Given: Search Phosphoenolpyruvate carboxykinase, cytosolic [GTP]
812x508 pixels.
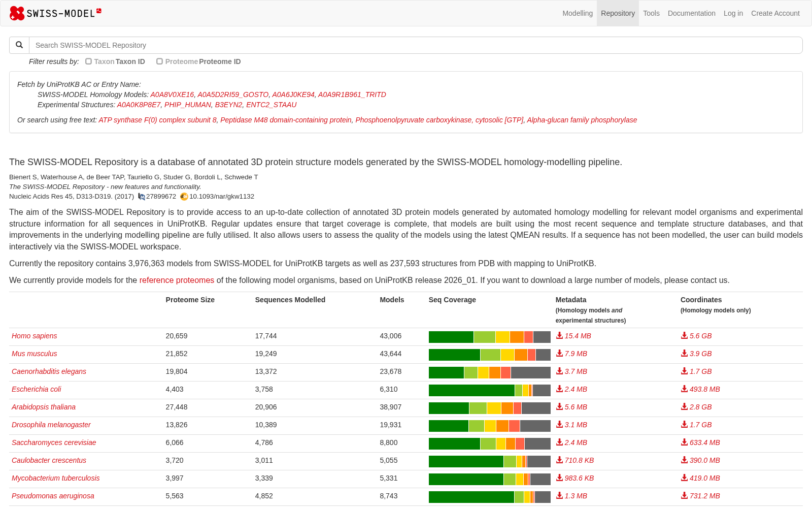Looking at the screenshot, I should (439, 120).
